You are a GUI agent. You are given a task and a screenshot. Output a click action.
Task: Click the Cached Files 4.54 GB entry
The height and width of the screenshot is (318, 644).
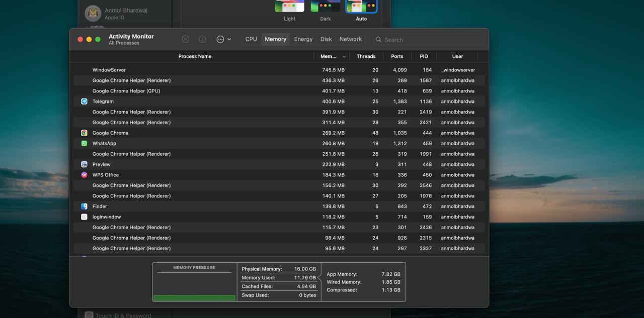279,286
